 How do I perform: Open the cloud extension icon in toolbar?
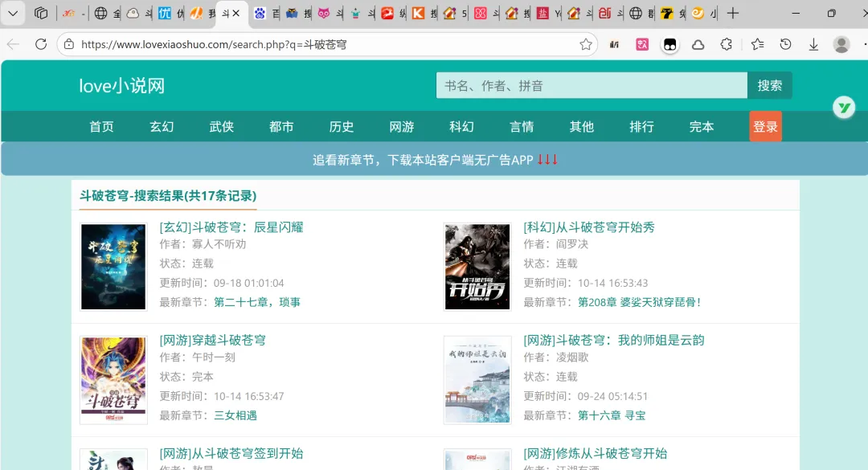[698, 45]
